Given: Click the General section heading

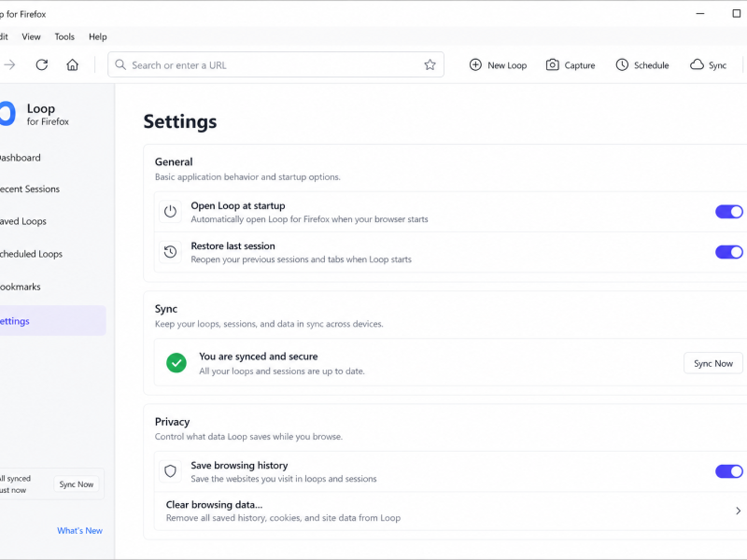Looking at the screenshot, I should pyautogui.click(x=174, y=161).
